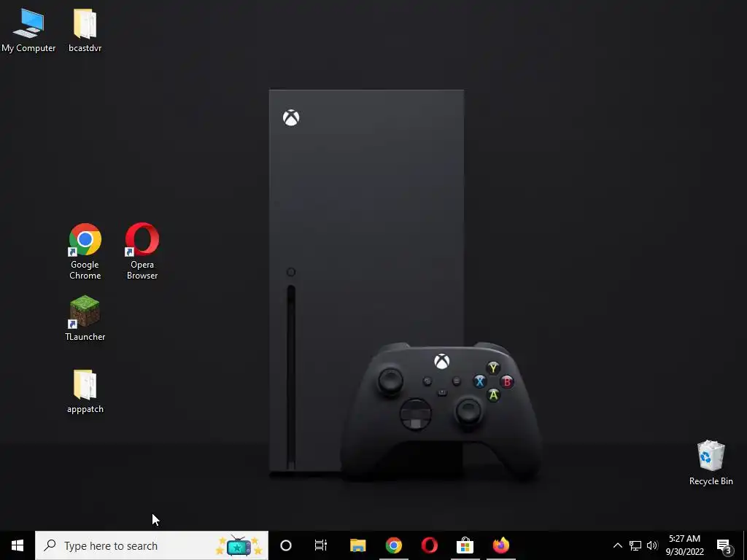Select the apppatch folder on desktop
747x560 pixels.
click(x=85, y=391)
